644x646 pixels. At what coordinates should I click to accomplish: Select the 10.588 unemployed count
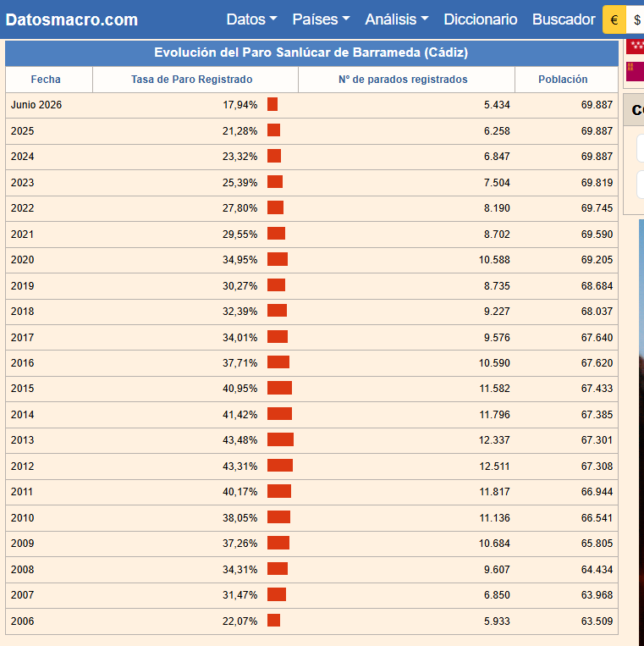click(494, 260)
